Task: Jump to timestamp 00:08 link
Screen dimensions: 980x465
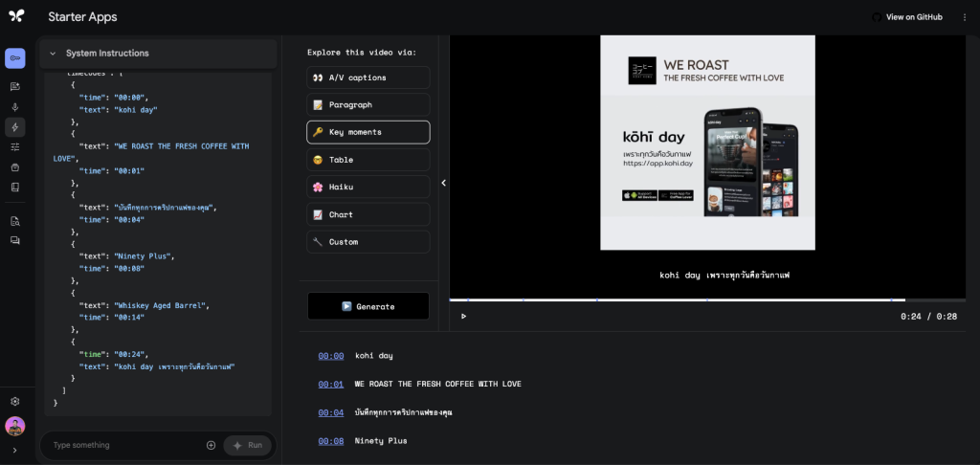Action: 330,441
